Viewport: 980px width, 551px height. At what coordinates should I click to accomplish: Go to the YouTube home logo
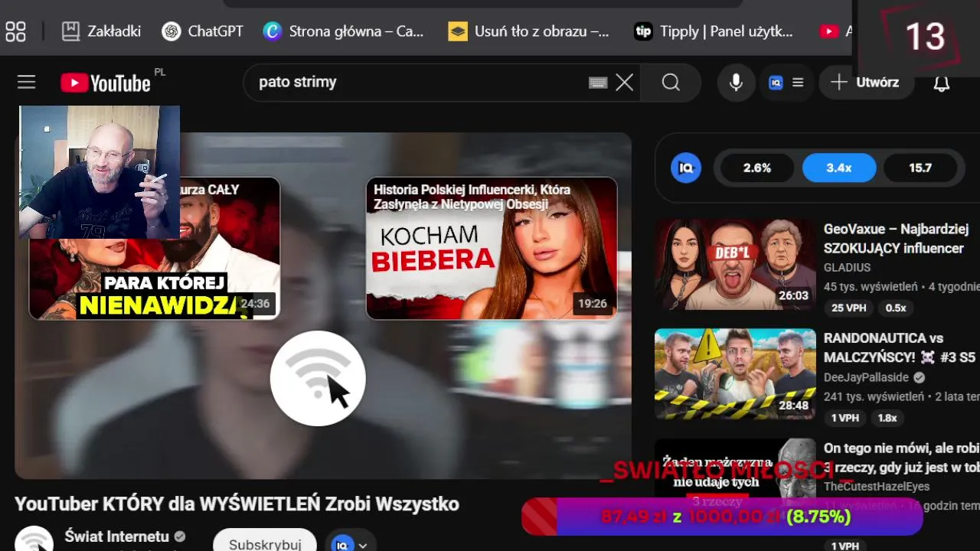pyautogui.click(x=106, y=83)
